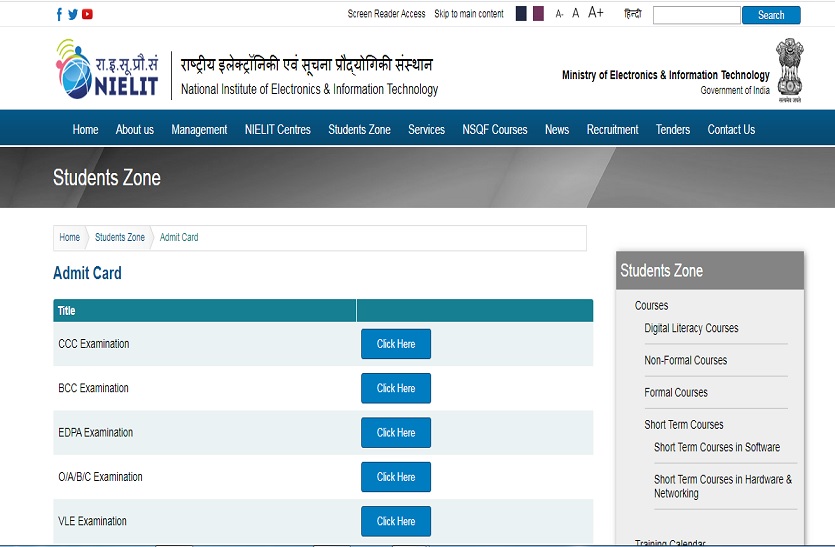The image size is (835, 547).
Task: Open the Facebook icon link
Action: 59,14
